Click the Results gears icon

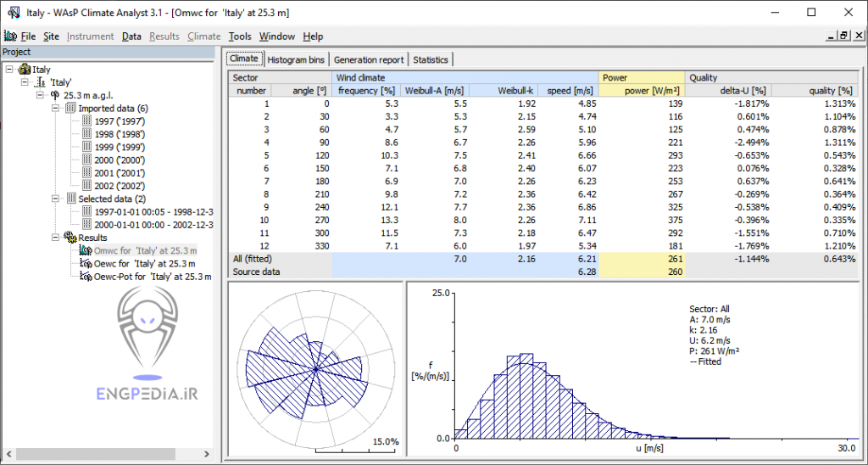[70, 238]
